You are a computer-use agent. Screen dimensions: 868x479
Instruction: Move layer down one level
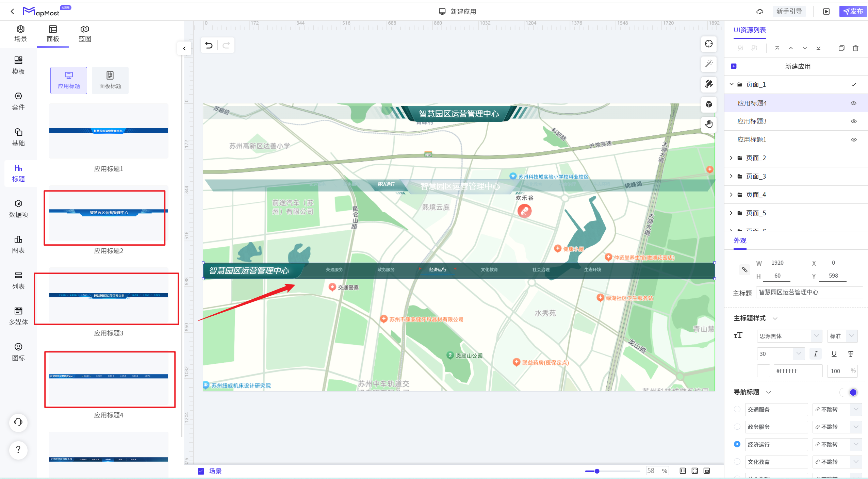pyautogui.click(x=805, y=48)
